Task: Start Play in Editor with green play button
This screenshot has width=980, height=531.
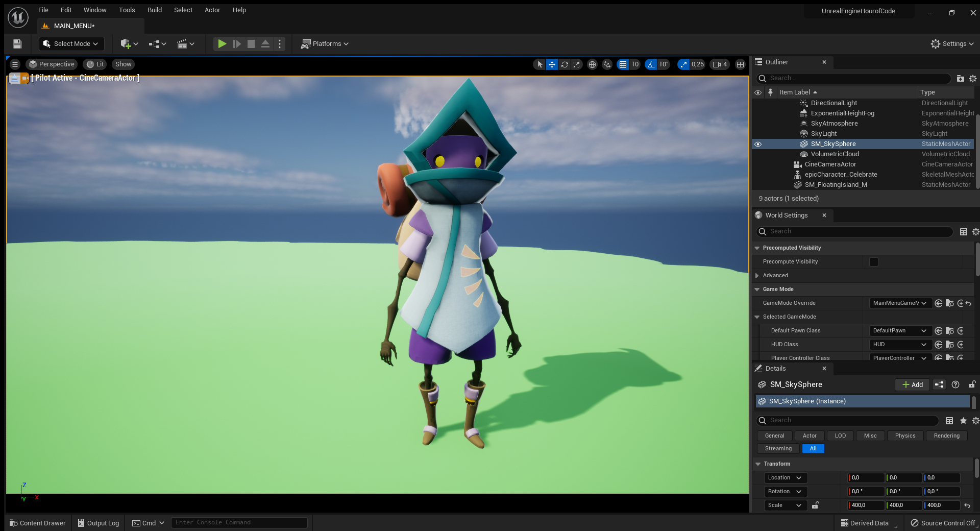Action: tap(222, 44)
